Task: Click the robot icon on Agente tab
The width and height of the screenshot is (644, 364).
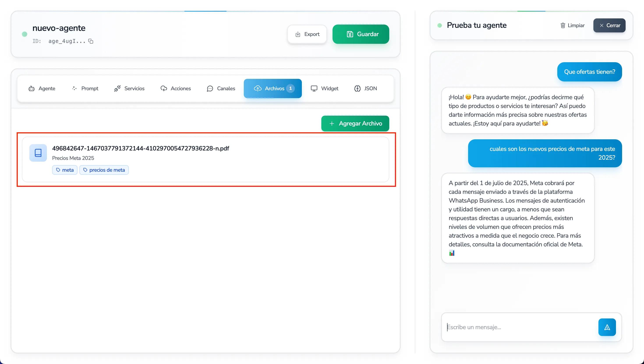Action: (32, 88)
